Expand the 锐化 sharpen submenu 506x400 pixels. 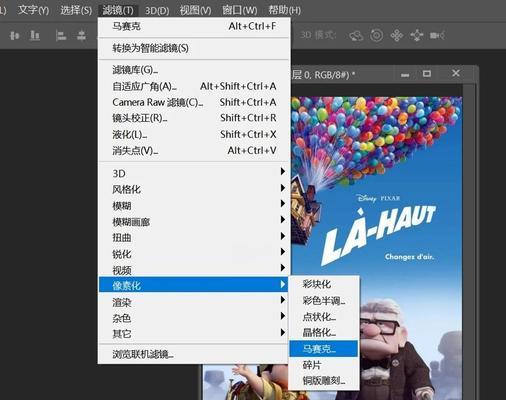pos(194,254)
